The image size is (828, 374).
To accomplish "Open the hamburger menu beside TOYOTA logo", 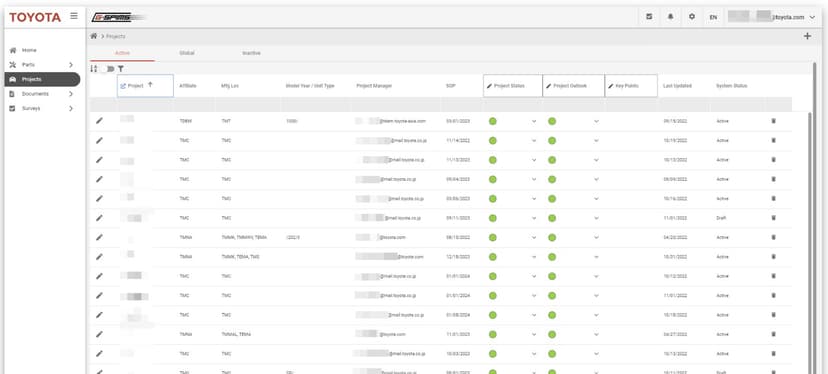I will (x=74, y=16).
